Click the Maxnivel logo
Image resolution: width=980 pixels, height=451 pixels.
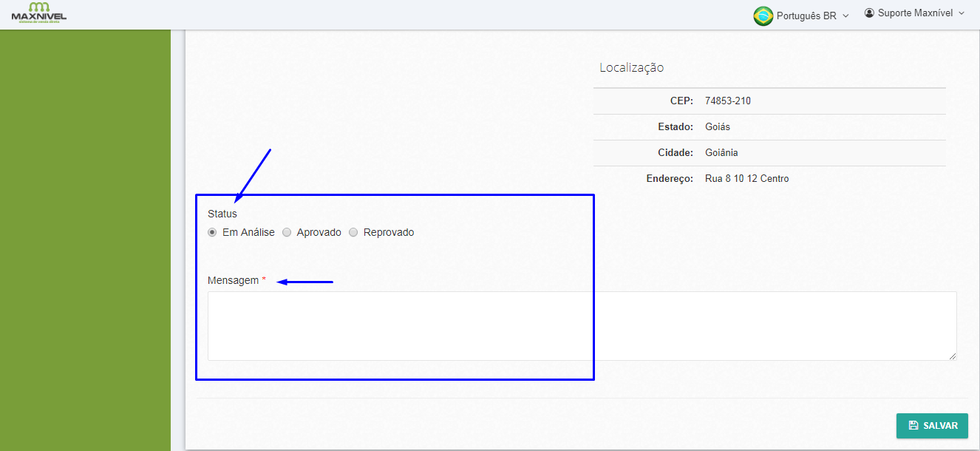[x=38, y=13]
